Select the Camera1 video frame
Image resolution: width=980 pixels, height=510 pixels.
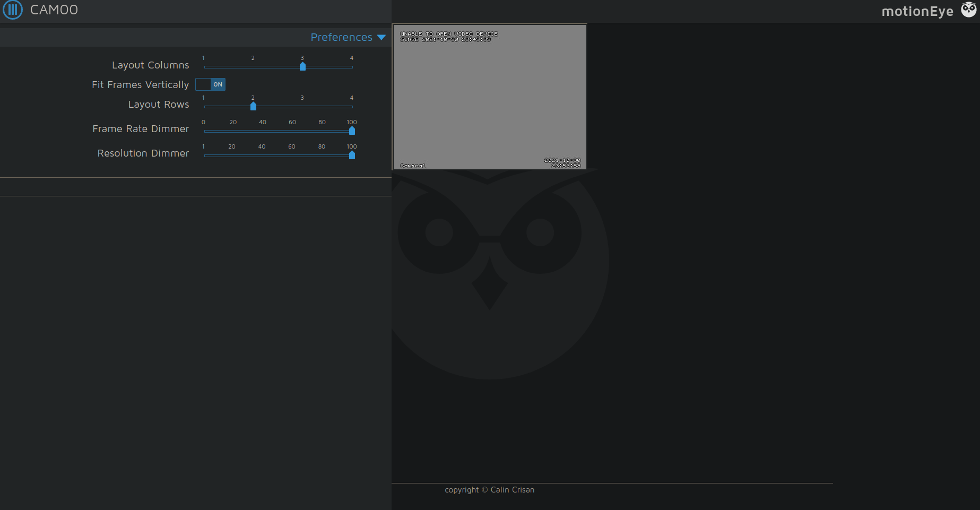pos(489,97)
